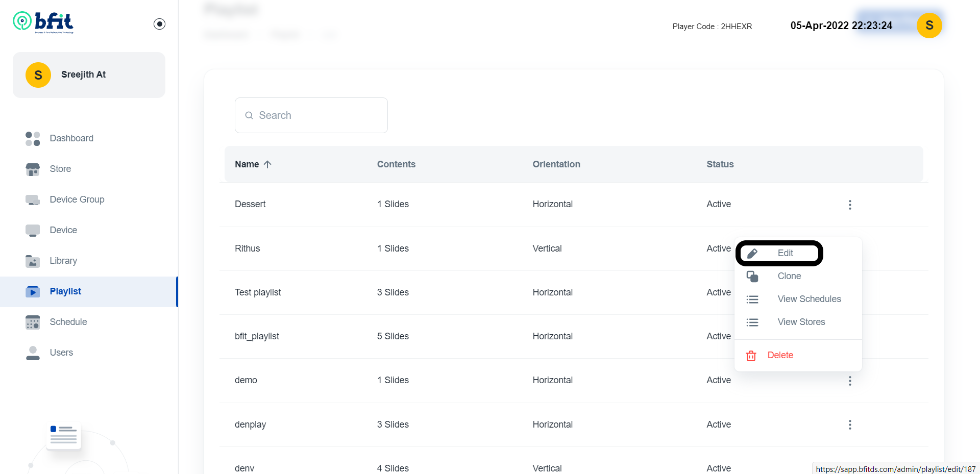Click the bfit logo
Image resolution: width=980 pixels, height=474 pixels.
click(x=43, y=22)
